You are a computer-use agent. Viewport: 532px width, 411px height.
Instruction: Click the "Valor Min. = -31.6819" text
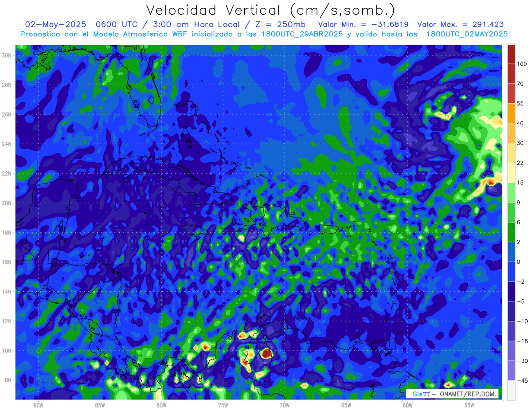pyautogui.click(x=364, y=24)
